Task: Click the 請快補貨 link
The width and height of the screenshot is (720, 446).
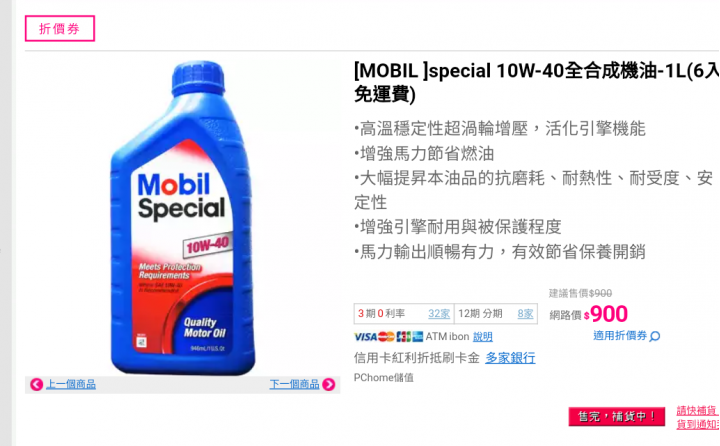Action: pos(697,411)
